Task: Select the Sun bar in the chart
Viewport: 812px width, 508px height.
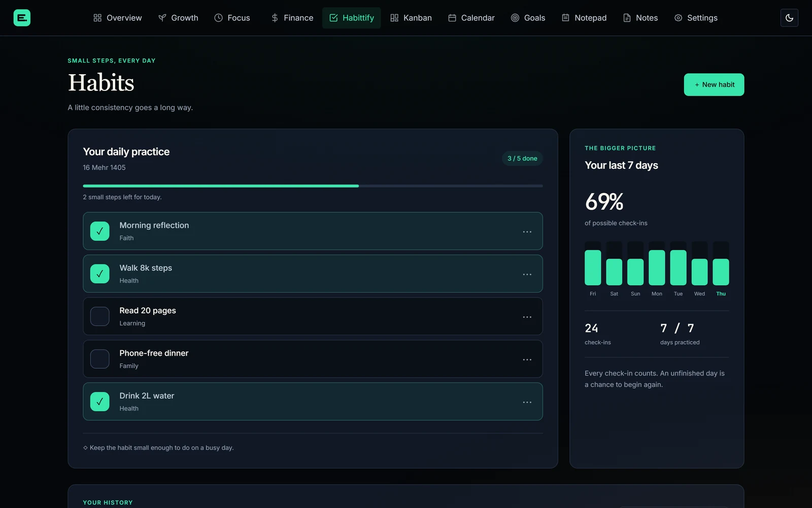Action: [635, 263]
